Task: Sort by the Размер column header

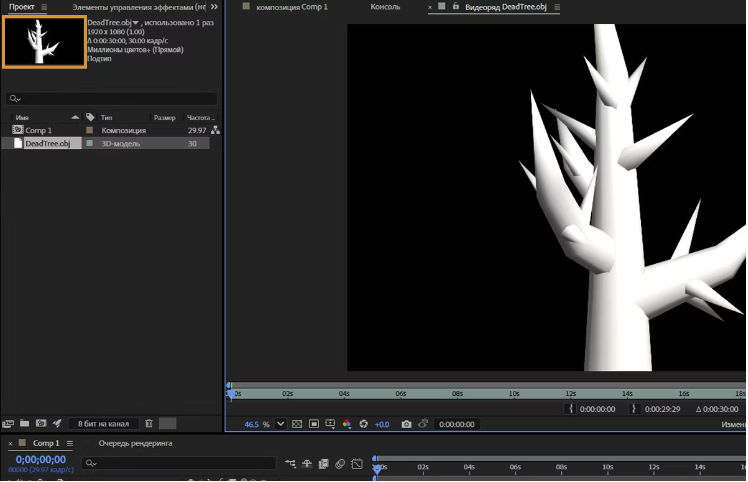Action: (165, 117)
